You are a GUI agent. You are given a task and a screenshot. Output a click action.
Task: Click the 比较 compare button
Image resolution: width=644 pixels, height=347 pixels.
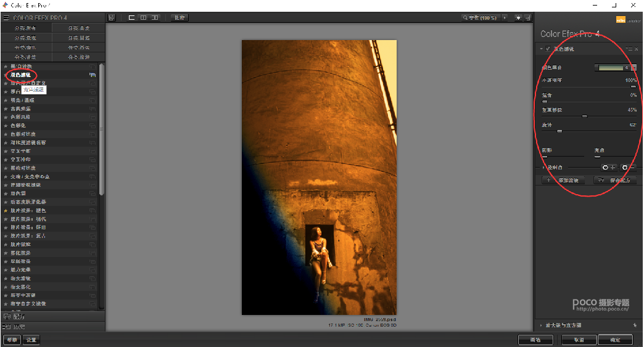tap(180, 18)
